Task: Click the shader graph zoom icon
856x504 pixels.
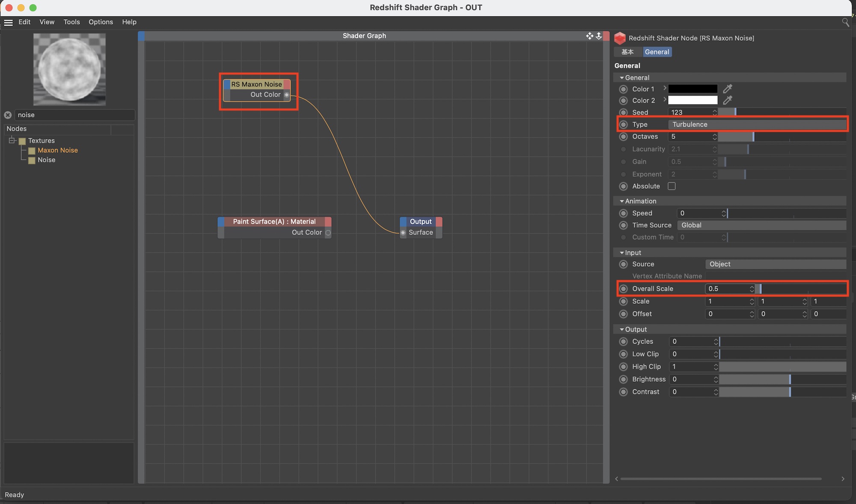Action: click(x=599, y=36)
